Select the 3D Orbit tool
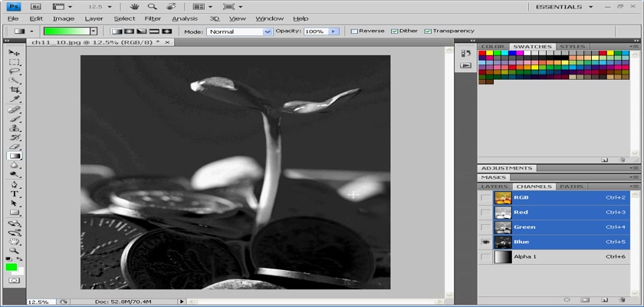The image size is (644, 307). [15, 233]
